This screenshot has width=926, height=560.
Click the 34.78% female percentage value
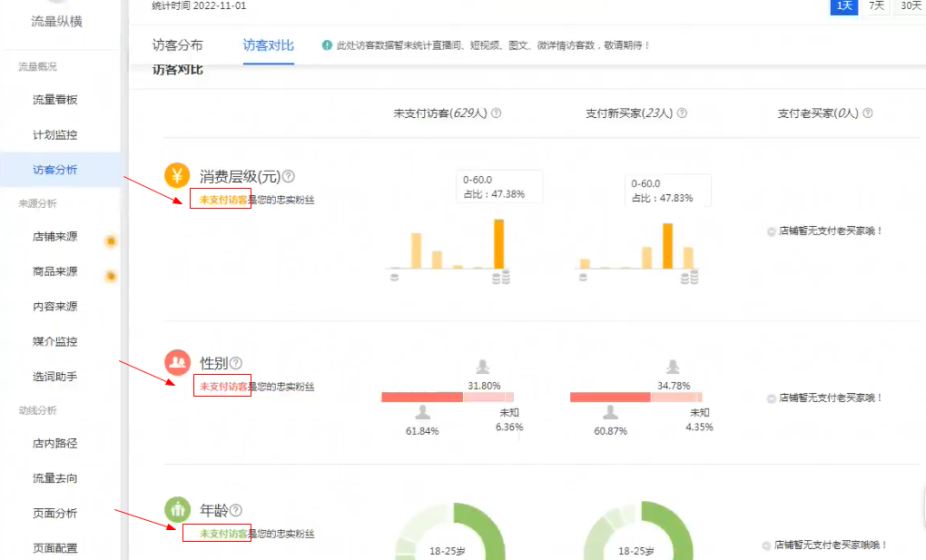point(674,386)
